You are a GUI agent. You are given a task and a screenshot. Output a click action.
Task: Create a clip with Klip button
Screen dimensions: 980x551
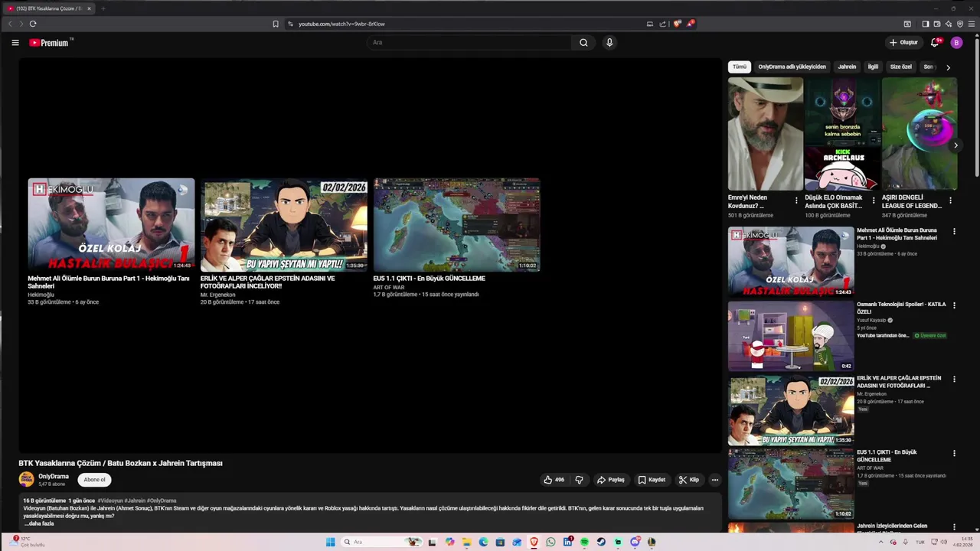click(689, 480)
